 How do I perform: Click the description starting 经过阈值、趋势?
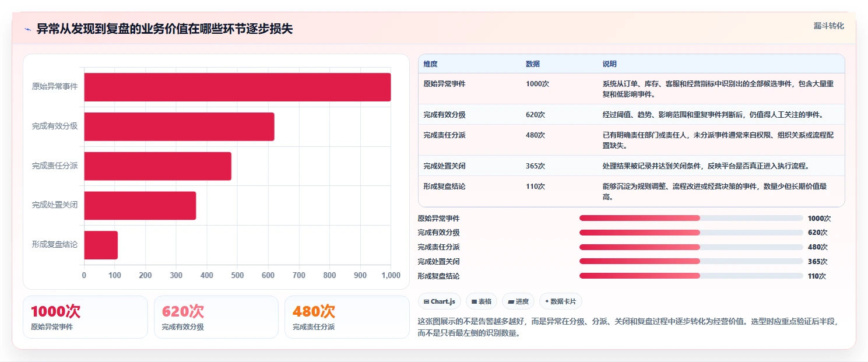tap(714, 115)
